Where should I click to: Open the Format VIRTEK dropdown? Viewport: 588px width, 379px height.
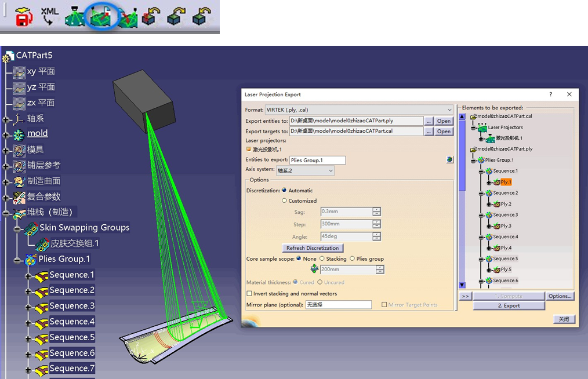pos(359,110)
